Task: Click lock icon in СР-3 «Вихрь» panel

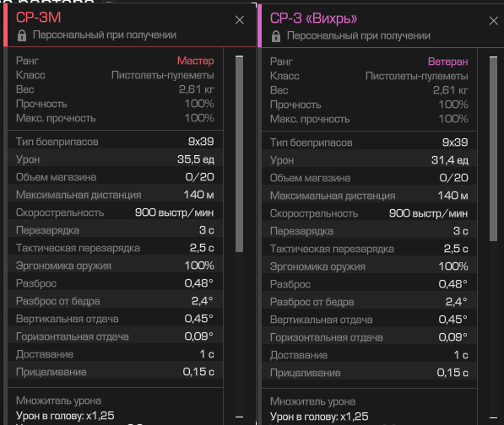Action: (276, 36)
